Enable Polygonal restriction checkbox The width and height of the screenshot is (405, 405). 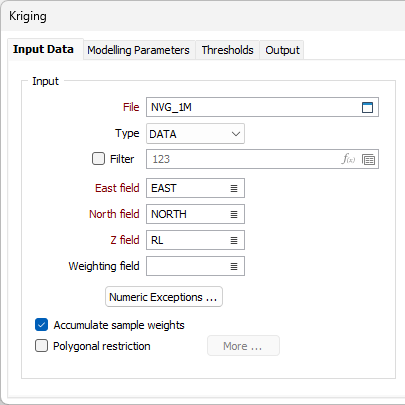tap(41, 346)
